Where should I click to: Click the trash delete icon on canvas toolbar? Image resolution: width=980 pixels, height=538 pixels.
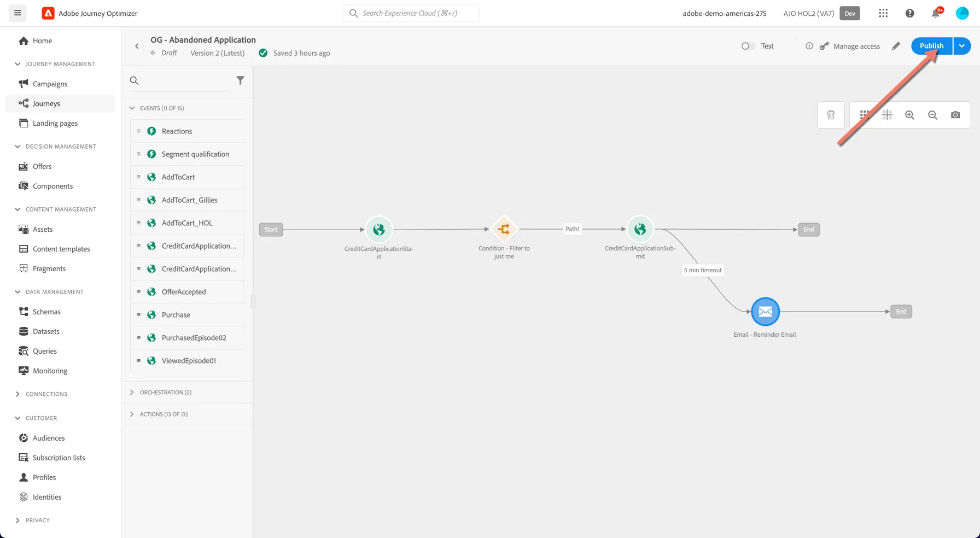(x=831, y=115)
